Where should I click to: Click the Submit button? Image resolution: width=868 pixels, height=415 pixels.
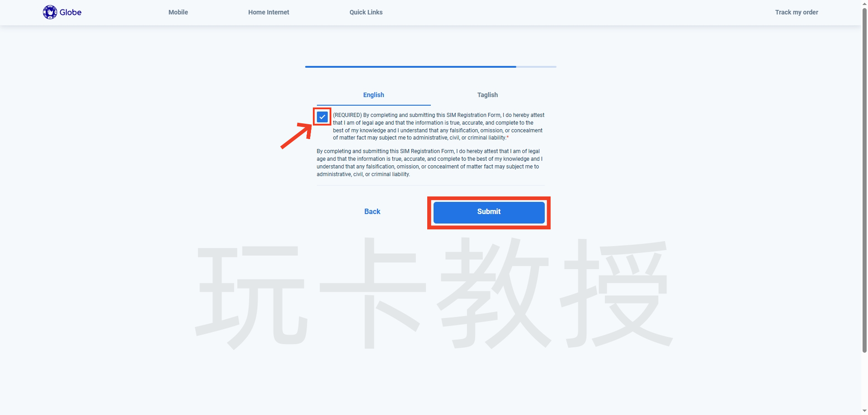(x=489, y=212)
